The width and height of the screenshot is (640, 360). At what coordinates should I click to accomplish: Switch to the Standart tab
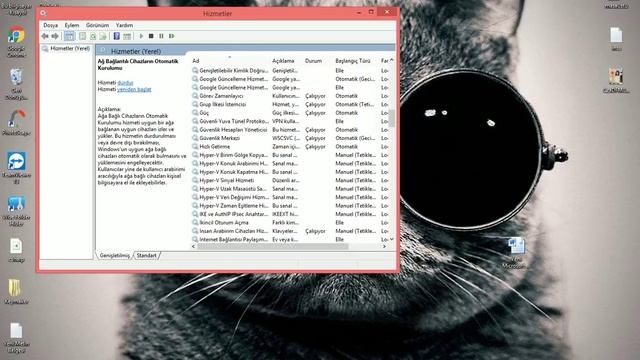147,256
